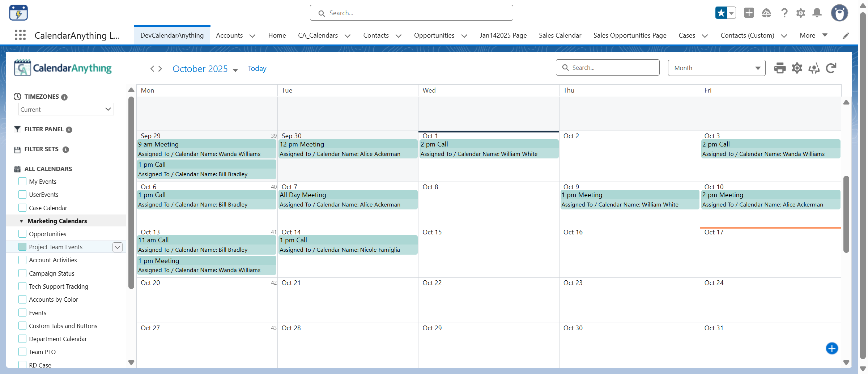Viewport: 868px width, 374px height.
Task: Click the print calendar icon
Action: coord(780,68)
